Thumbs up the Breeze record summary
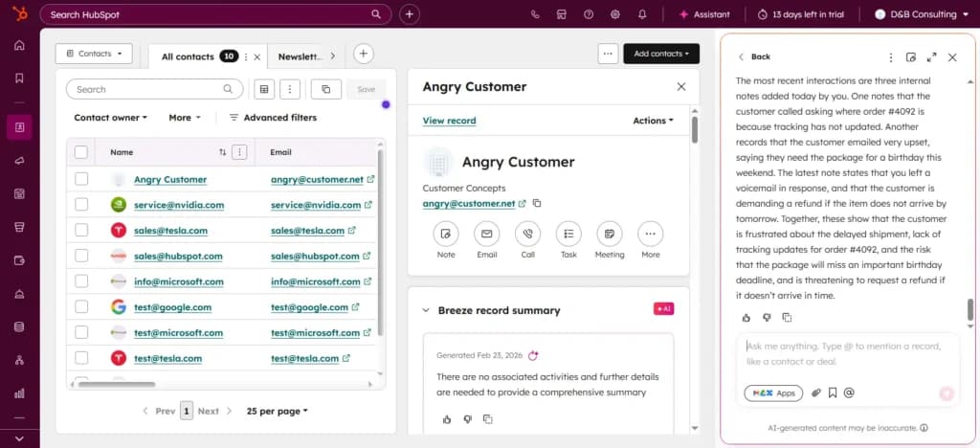 (x=446, y=419)
